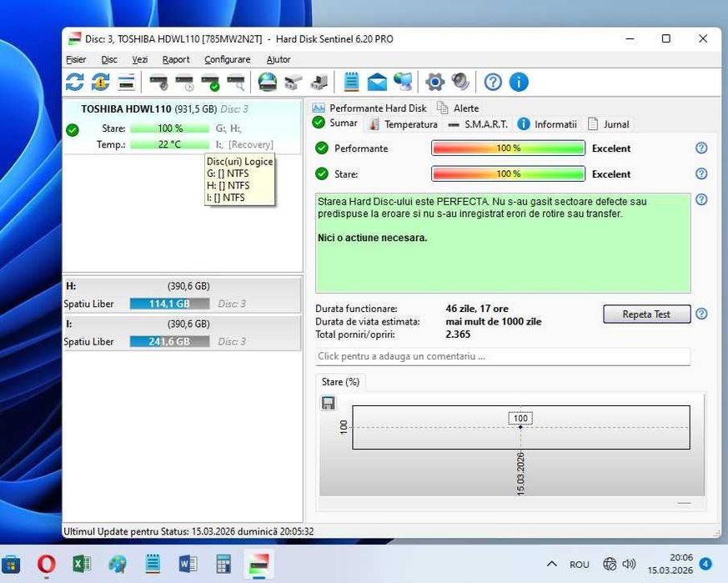Click the '46 zile, 17 ore' value
Screen dimensions: 728x583
click(477, 309)
